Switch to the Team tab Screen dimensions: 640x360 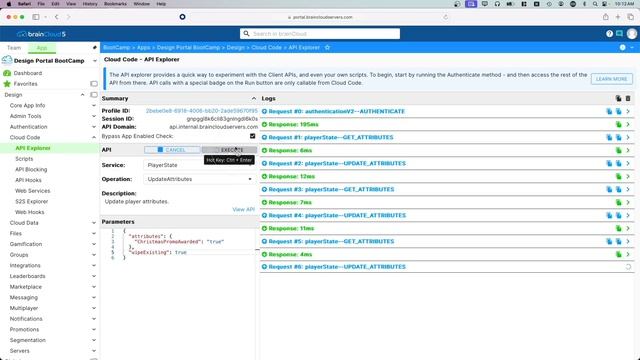14,48
